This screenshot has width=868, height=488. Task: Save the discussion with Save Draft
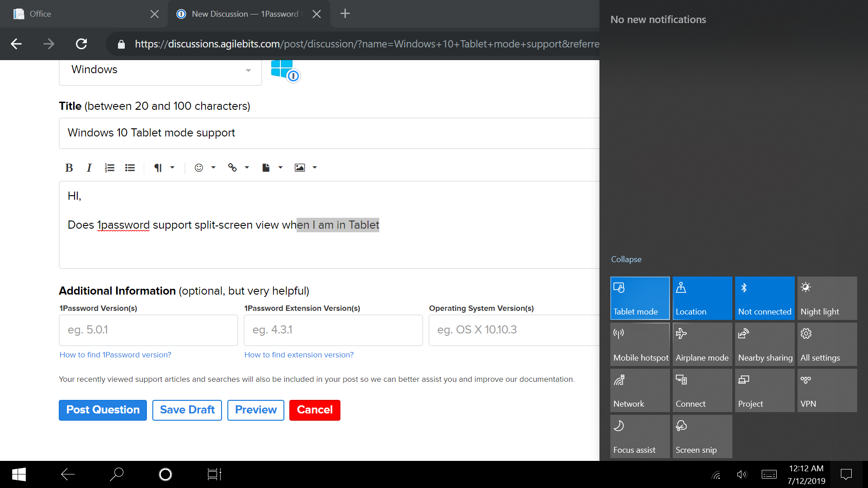(187, 410)
